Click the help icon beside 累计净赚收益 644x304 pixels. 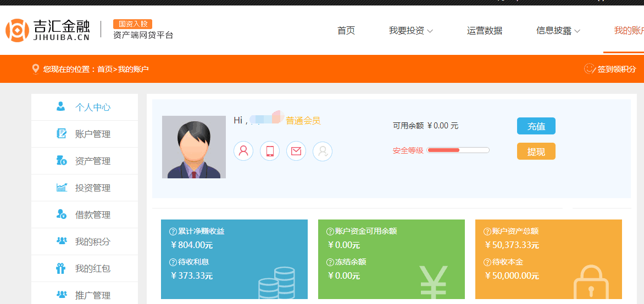pyautogui.click(x=173, y=232)
